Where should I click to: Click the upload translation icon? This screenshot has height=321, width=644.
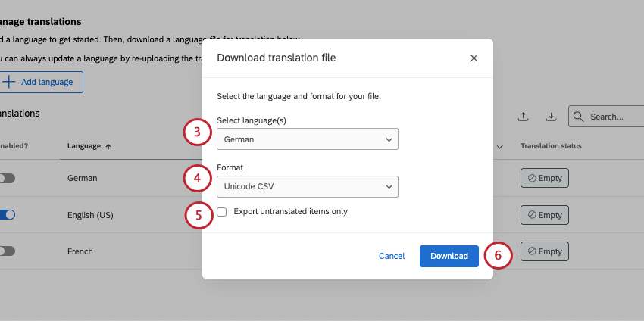523,117
